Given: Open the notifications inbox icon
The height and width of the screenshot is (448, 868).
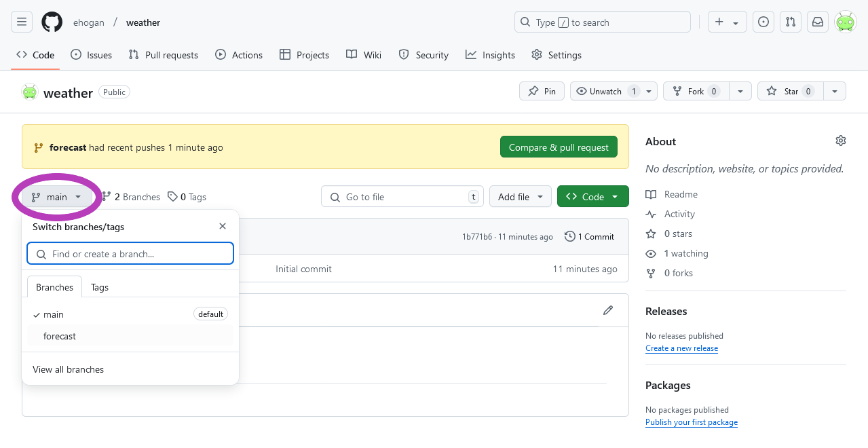Looking at the screenshot, I should coord(818,22).
